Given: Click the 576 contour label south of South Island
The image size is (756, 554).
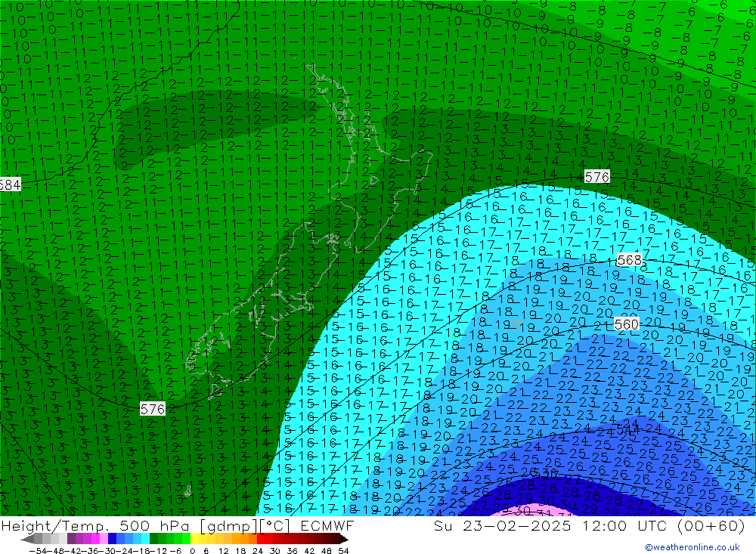Looking at the screenshot, I should click(x=153, y=409).
